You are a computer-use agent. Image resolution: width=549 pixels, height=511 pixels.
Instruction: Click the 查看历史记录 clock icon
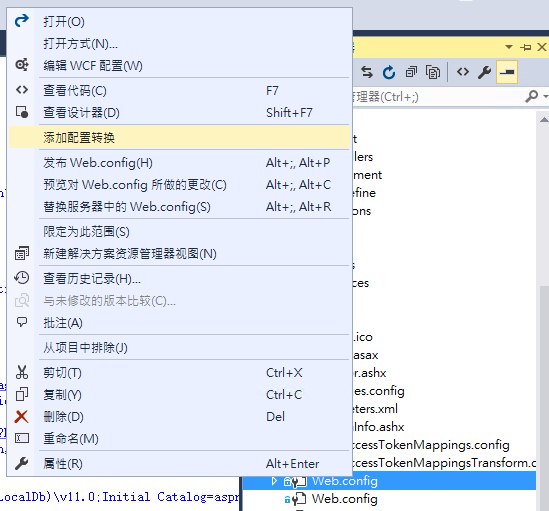(x=22, y=278)
